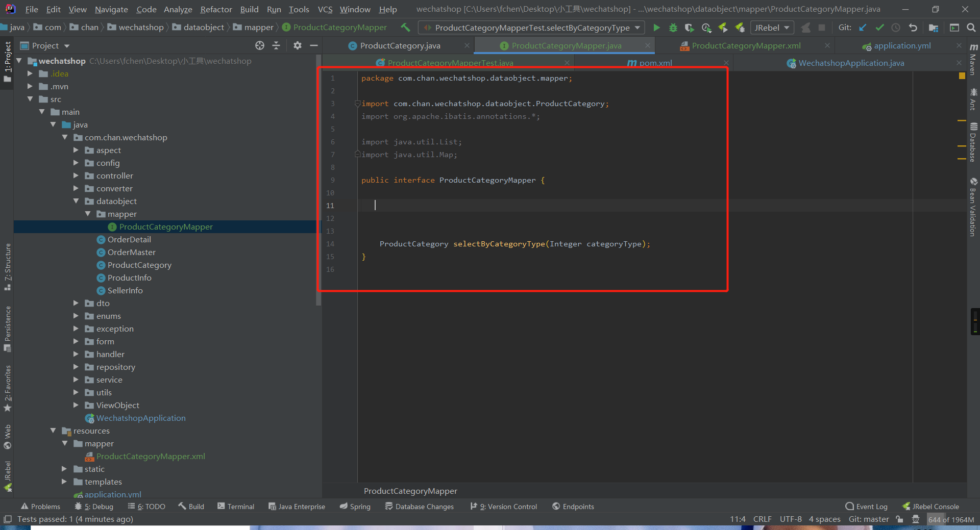Screen dimensions: 980x530
Task: Run with JRebel rocket icon
Action: click(723, 28)
